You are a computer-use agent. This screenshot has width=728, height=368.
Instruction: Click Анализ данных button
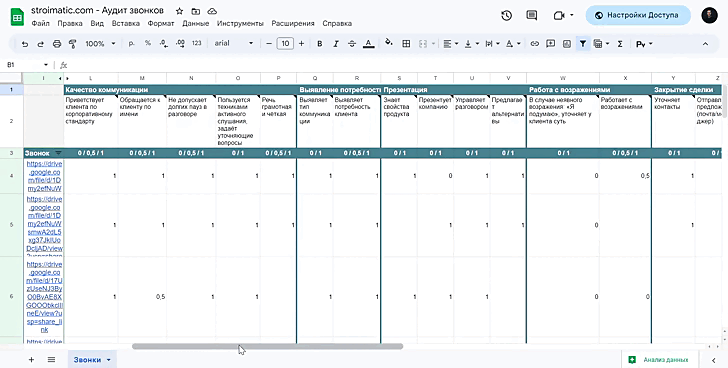click(660, 360)
